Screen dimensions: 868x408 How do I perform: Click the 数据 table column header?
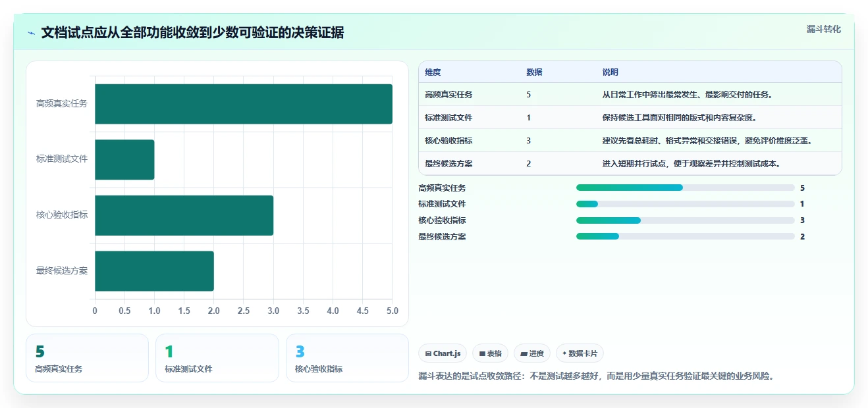[534, 72]
